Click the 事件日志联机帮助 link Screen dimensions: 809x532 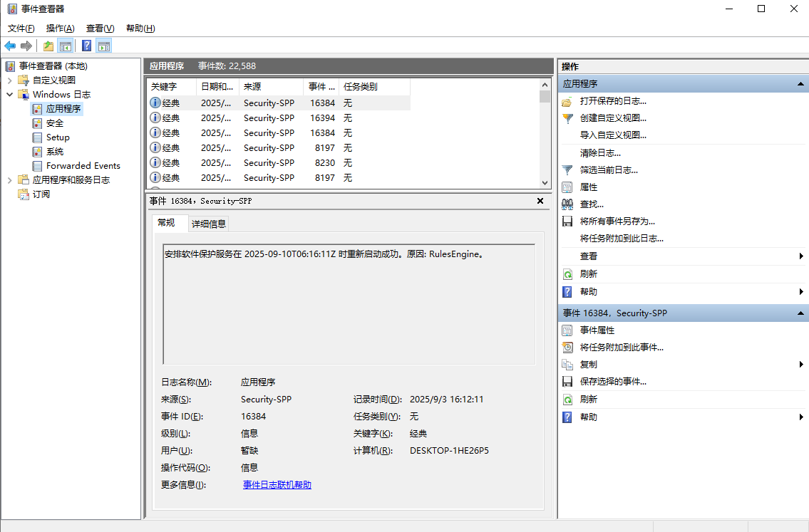277,485
